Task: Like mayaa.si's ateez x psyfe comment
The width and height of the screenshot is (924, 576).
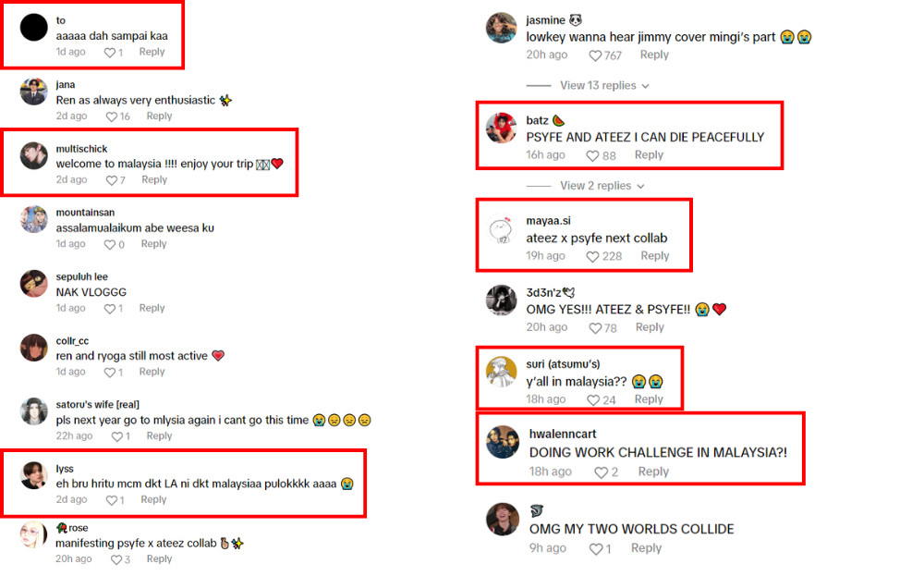Action: pos(592,256)
